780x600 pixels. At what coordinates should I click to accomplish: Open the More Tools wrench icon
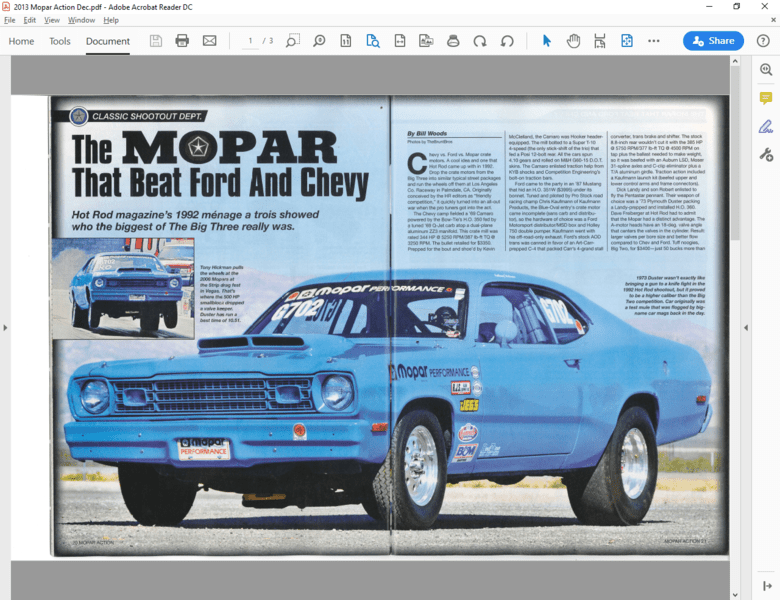(x=766, y=154)
